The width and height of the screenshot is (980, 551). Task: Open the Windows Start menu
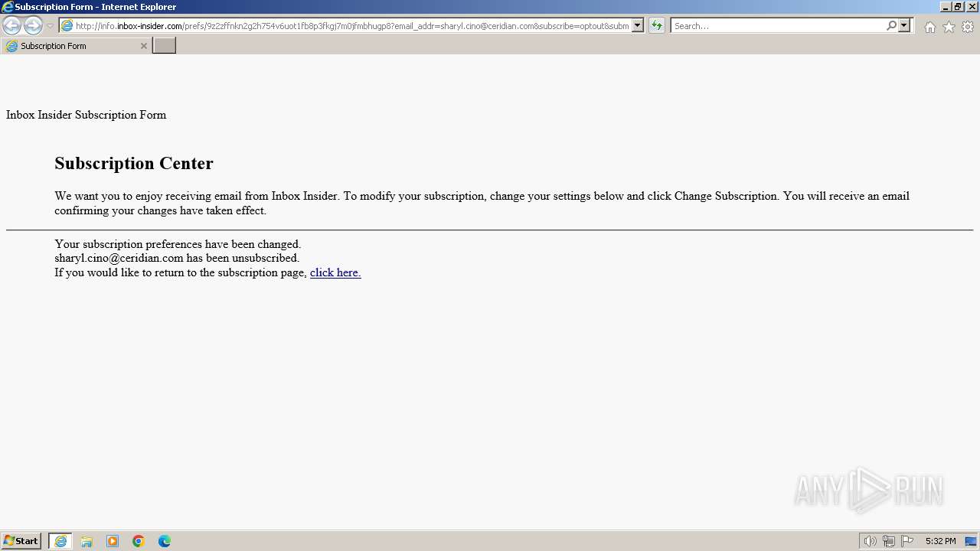coord(21,541)
